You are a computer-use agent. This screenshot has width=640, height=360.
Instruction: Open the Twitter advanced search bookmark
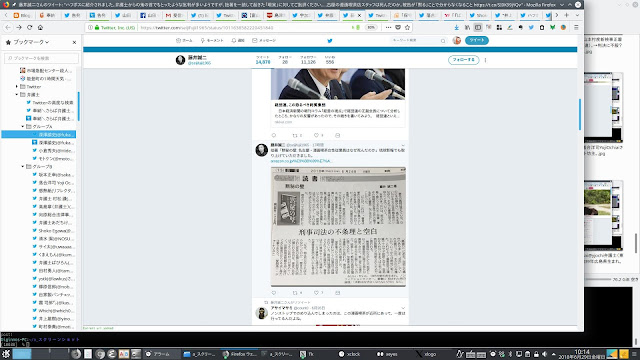point(50,102)
